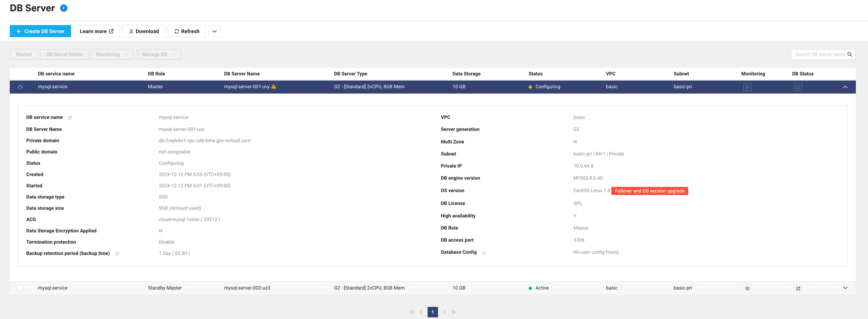Open the Learn more link
This screenshot has height=319, width=868.
97,31
